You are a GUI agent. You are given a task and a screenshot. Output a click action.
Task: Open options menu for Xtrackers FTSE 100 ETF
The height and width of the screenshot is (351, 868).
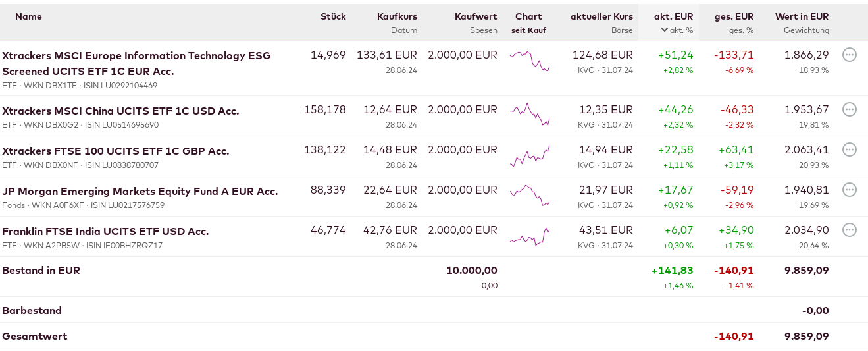coord(850,149)
